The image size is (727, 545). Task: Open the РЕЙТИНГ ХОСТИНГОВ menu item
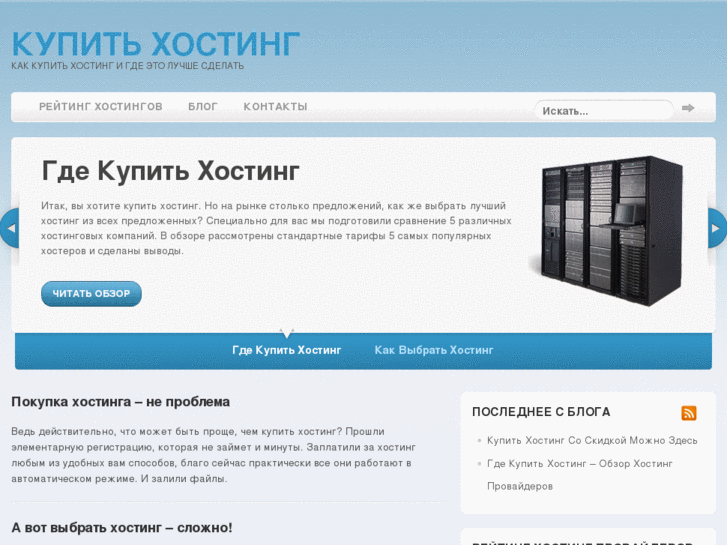tap(101, 107)
